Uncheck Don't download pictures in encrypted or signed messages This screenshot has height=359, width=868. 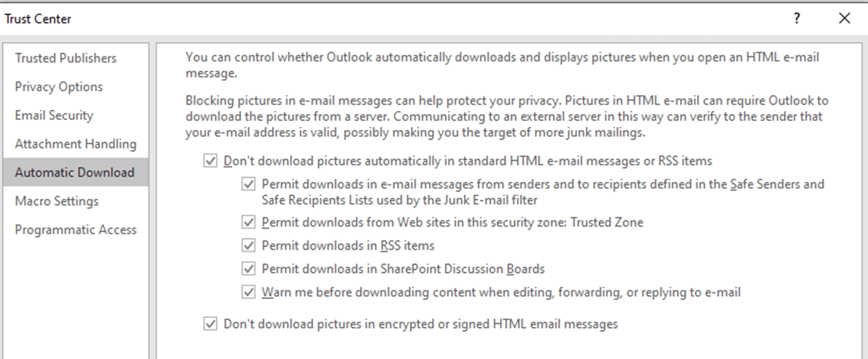210,324
